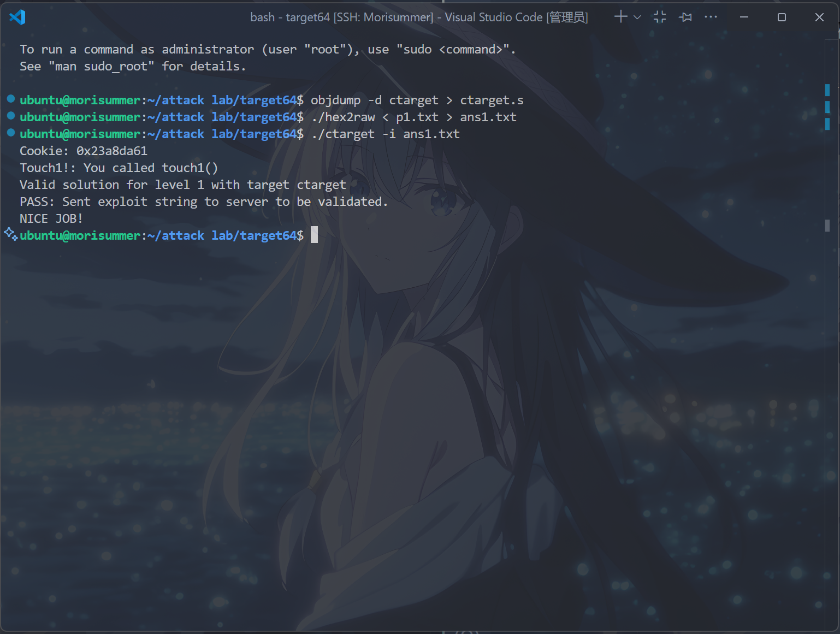
Task: Click the ctarget.s filename in objdump command
Action: (492, 100)
